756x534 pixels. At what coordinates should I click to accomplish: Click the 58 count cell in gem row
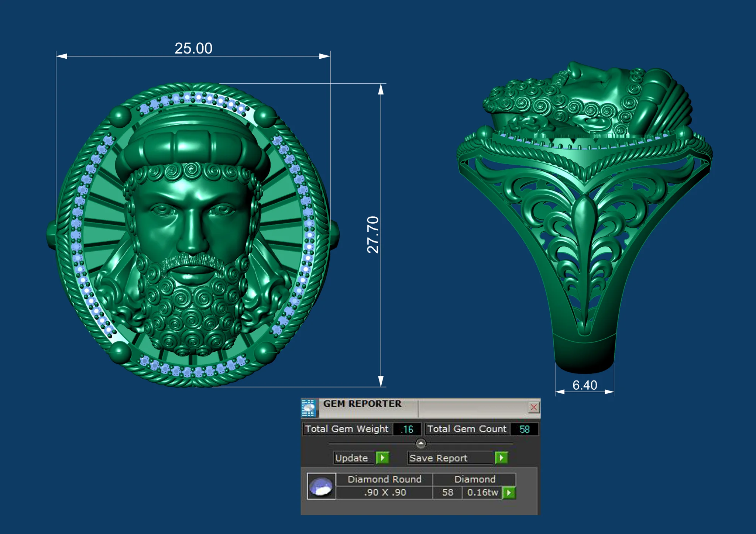(447, 493)
